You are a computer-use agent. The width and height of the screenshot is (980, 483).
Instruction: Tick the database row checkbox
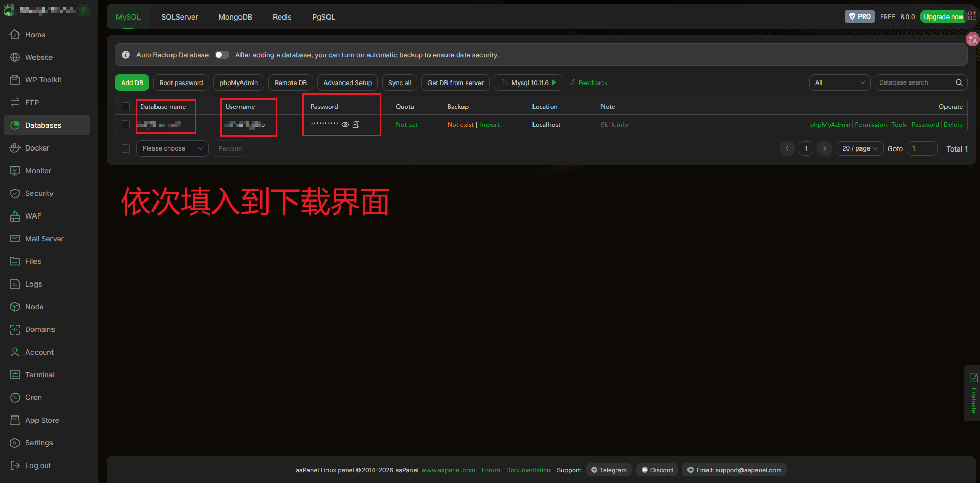point(126,124)
